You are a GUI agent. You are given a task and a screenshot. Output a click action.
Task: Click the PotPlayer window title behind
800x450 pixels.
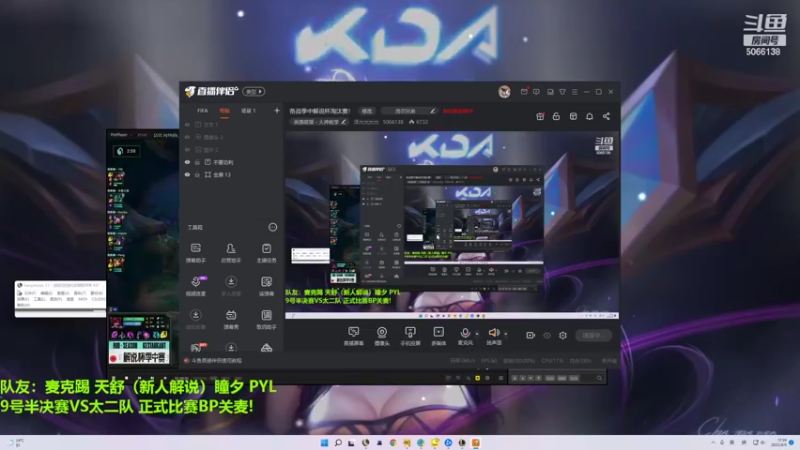(119, 135)
